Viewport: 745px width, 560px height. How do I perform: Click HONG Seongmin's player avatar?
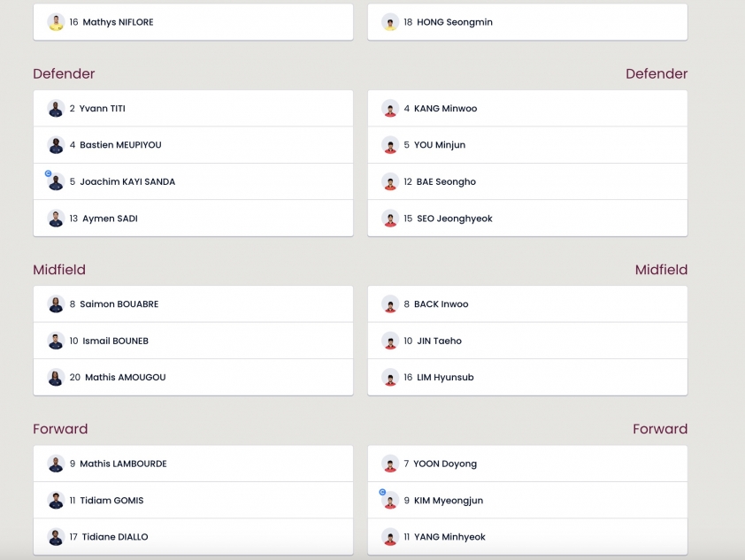[x=390, y=22]
